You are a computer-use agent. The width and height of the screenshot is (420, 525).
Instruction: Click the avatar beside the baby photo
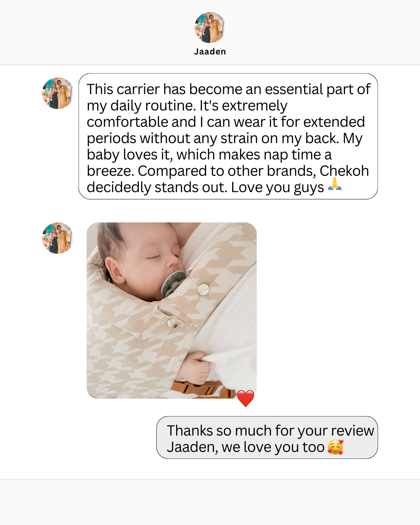click(x=58, y=238)
